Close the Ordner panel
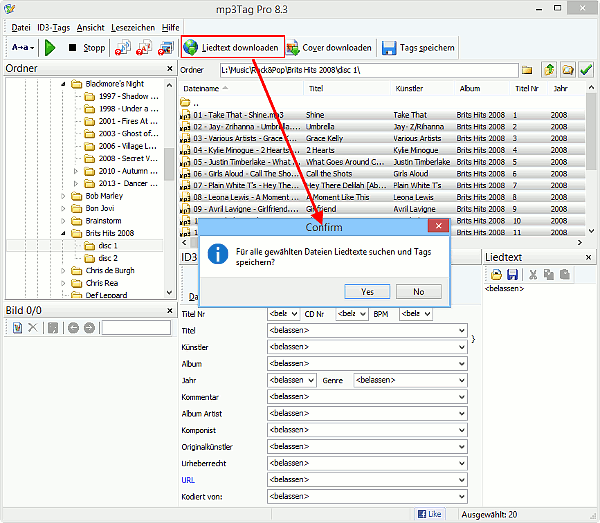Screen dimensions: 600x523 coord(170,68)
